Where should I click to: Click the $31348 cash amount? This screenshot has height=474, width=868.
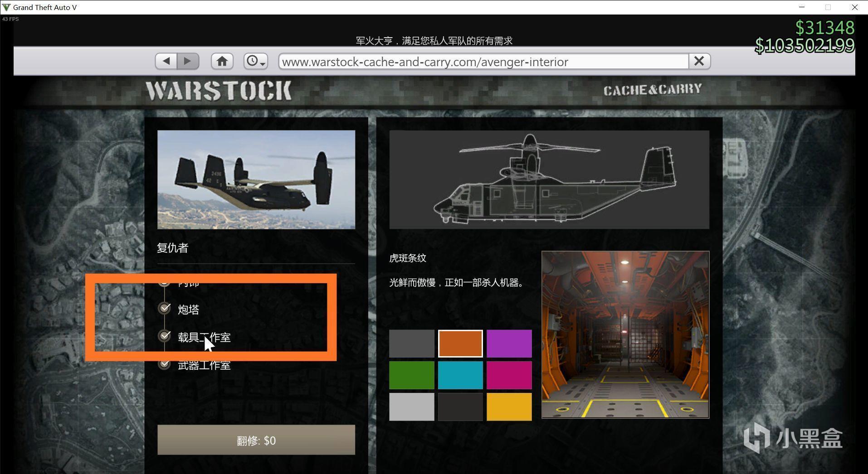(x=825, y=28)
